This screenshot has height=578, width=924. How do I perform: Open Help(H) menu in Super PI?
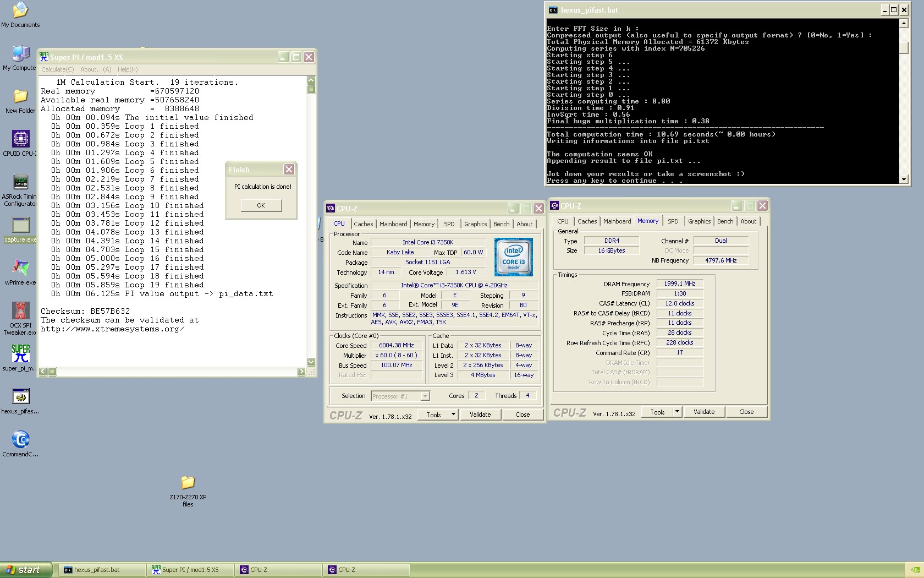pos(128,69)
